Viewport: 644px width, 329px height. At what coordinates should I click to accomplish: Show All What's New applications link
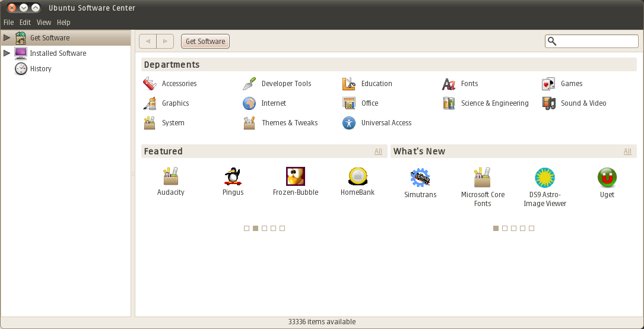click(627, 151)
